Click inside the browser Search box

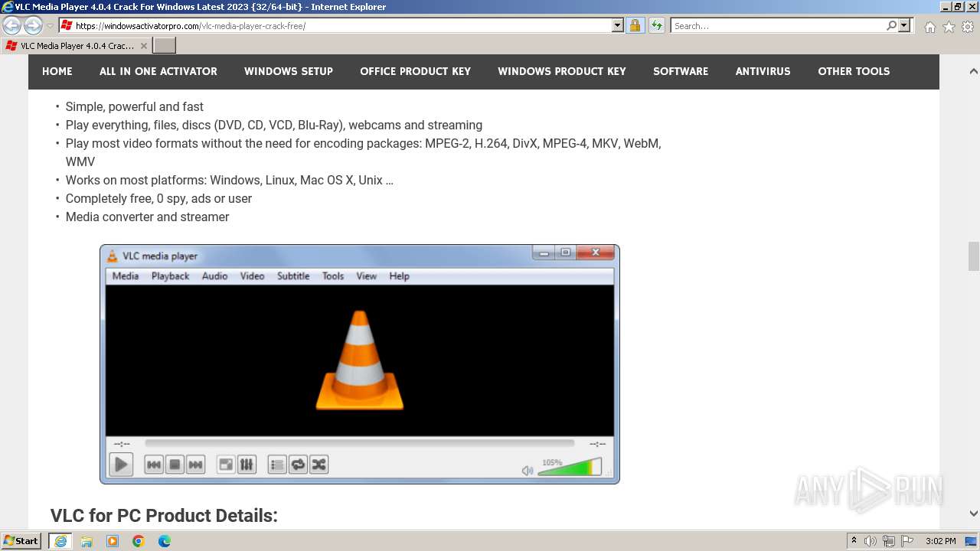point(777,26)
